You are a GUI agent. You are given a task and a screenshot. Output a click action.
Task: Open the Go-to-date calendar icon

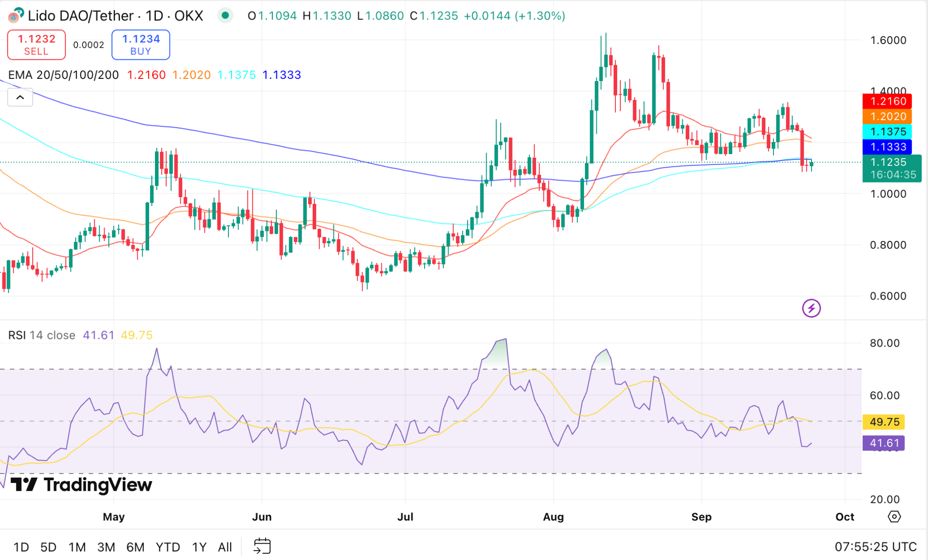262,546
